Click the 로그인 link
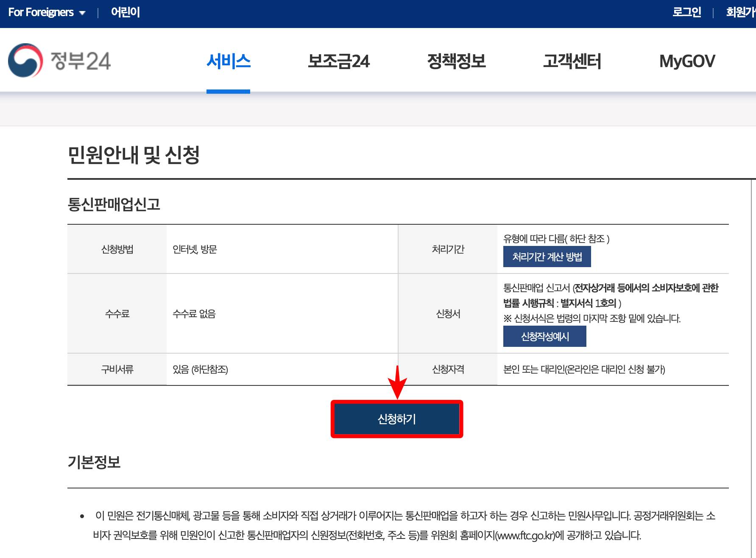The height and width of the screenshot is (558, 756). pyautogui.click(x=686, y=12)
